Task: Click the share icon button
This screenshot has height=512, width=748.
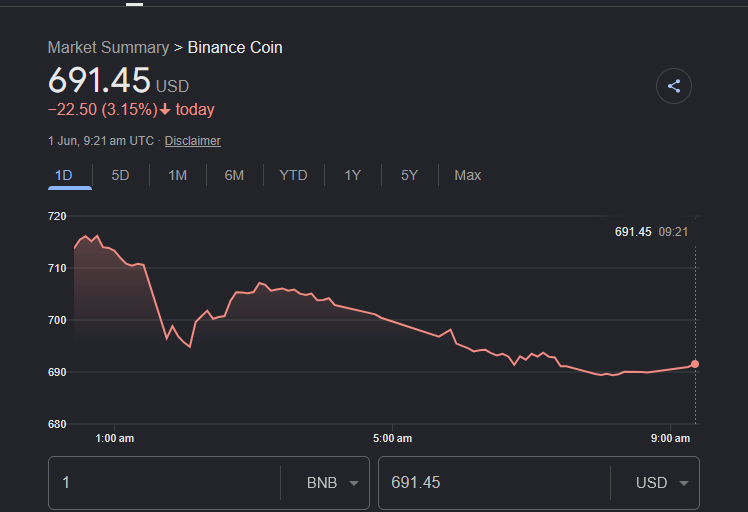Action: pyautogui.click(x=674, y=86)
